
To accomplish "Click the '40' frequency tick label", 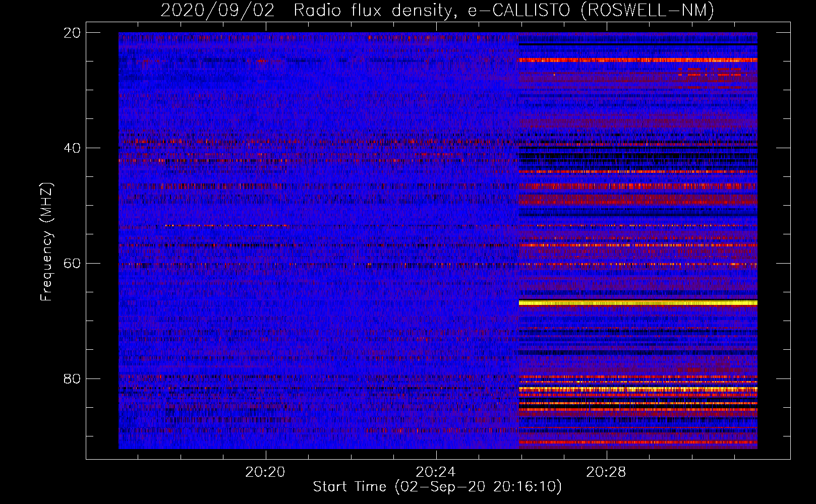I will tap(72, 148).
